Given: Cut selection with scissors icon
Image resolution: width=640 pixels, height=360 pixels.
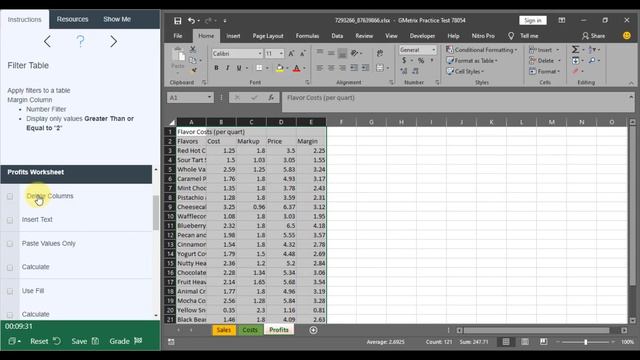Looking at the screenshot, I should (193, 49).
